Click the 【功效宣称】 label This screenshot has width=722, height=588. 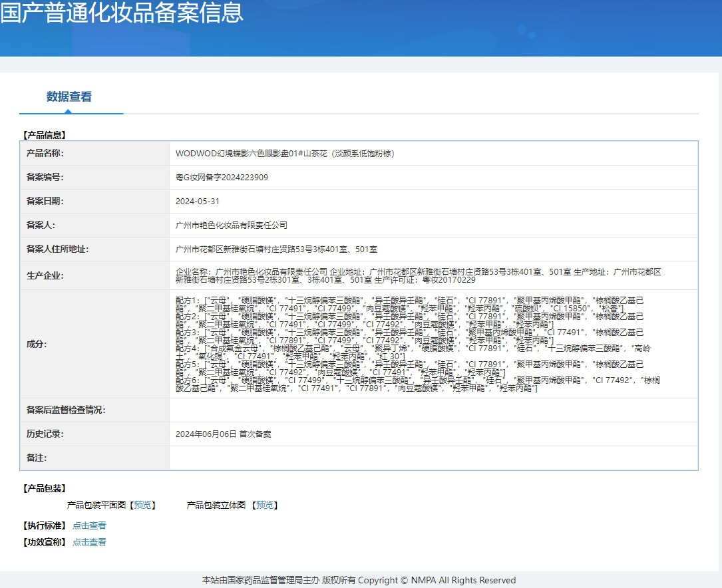pyautogui.click(x=45, y=541)
